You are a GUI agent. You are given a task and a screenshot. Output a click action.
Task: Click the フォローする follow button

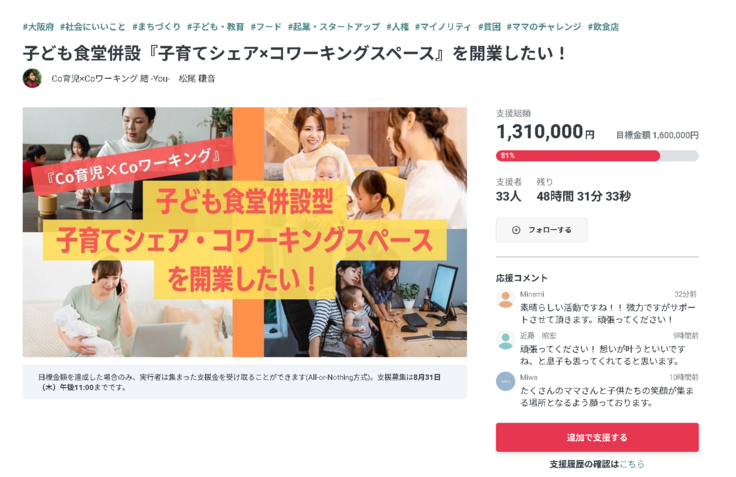541,230
